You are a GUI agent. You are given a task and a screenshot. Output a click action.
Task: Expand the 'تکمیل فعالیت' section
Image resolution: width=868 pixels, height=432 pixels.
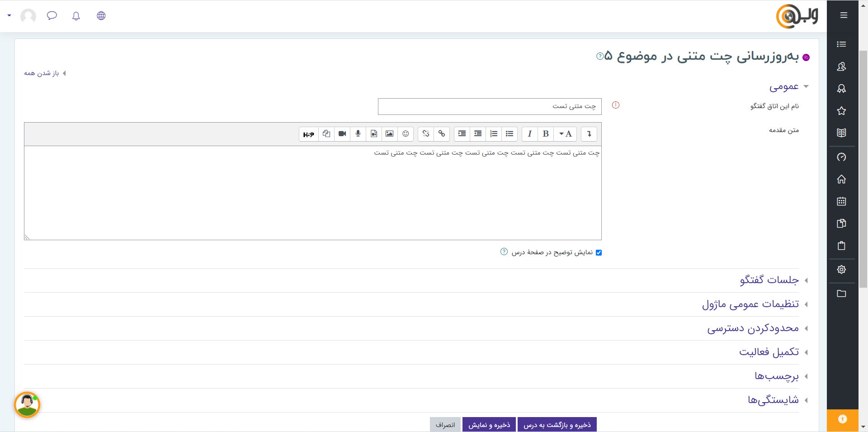769,352
